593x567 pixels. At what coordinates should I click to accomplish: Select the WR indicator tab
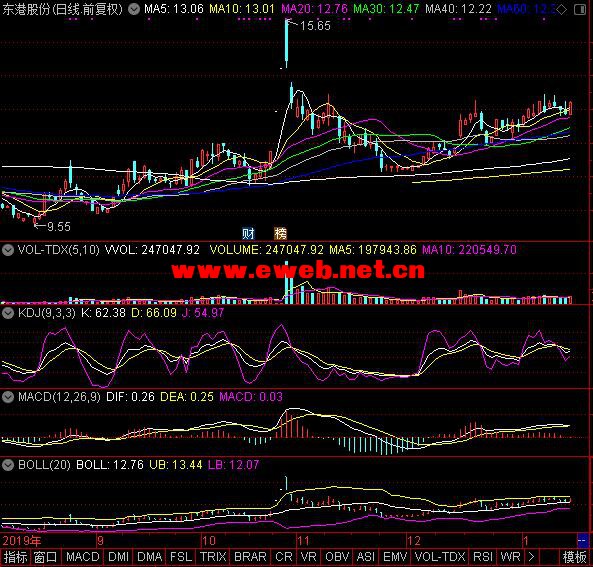510,557
